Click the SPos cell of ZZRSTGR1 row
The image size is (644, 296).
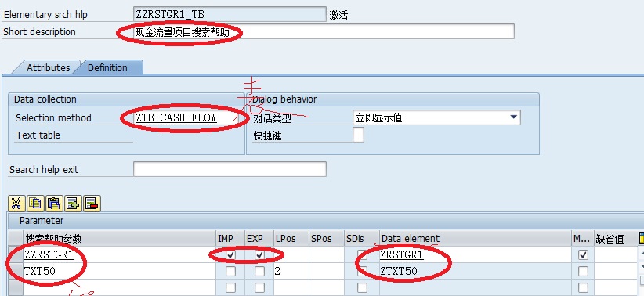[326, 255]
